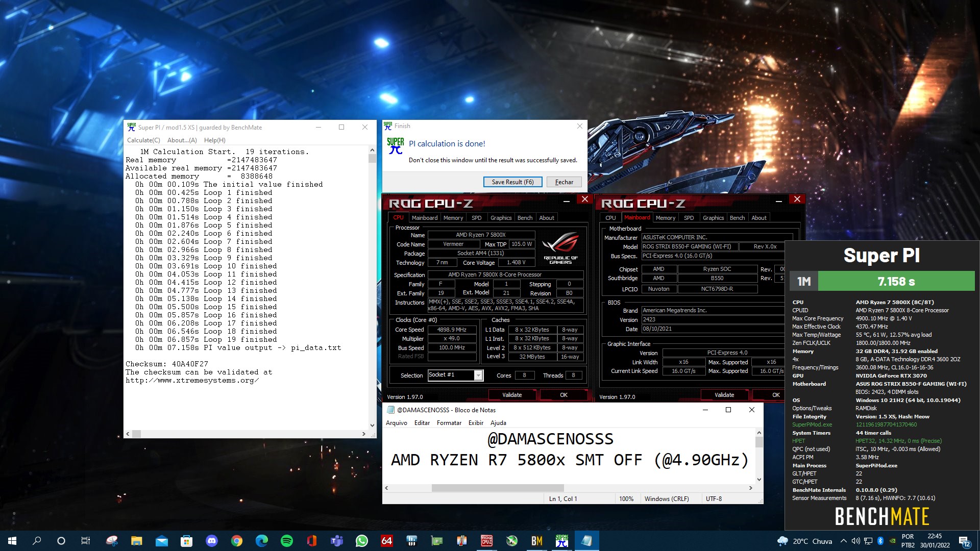Open WhatsApp from the taskbar
Viewport: 980px width, 551px height.
[361, 541]
